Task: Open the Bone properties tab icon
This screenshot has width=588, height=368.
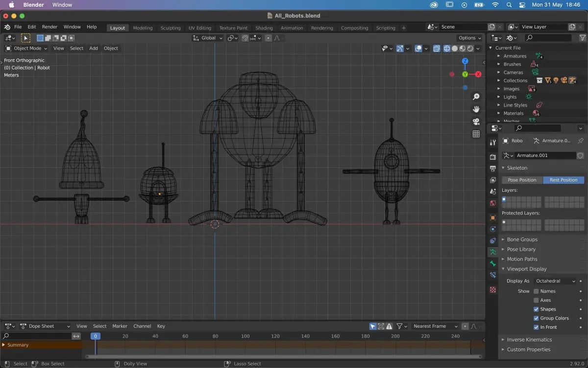Action: (x=493, y=263)
